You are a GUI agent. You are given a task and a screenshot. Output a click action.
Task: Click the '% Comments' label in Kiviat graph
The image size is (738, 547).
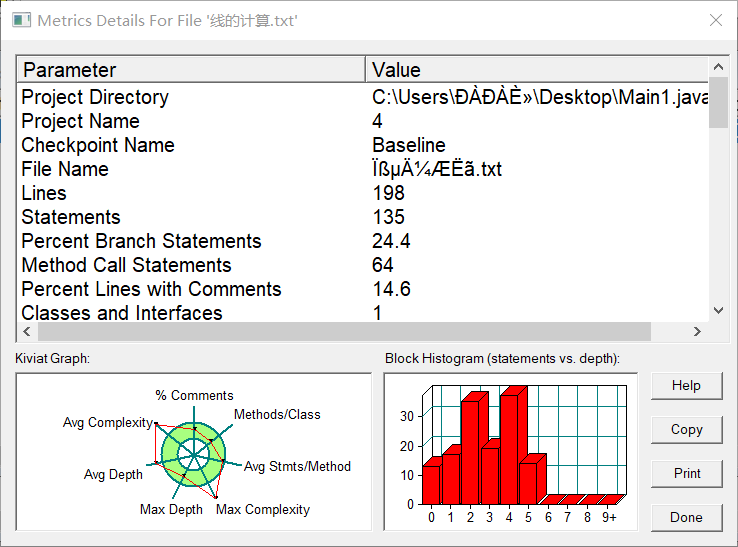click(194, 395)
